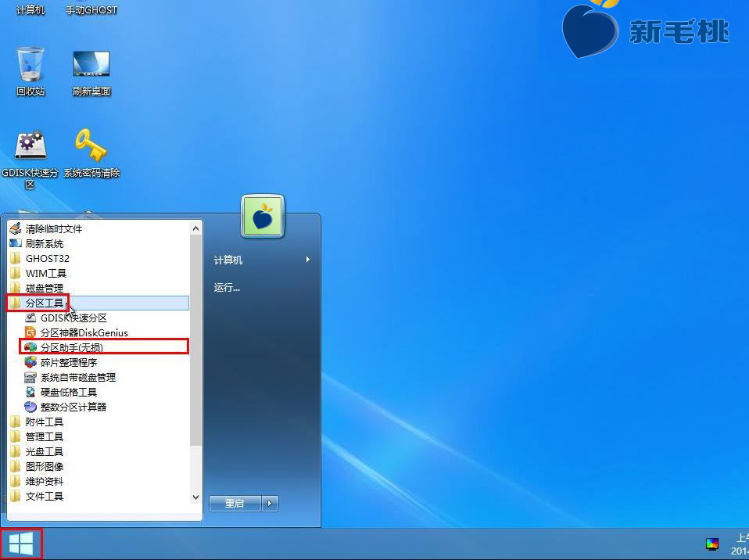Open the 运行... command
The height and width of the screenshot is (560, 749).
click(227, 287)
